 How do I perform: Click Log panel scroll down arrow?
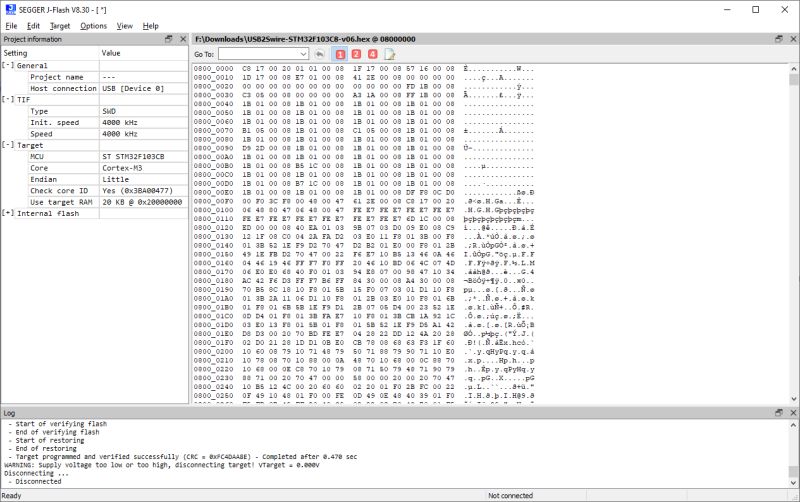tap(793, 482)
